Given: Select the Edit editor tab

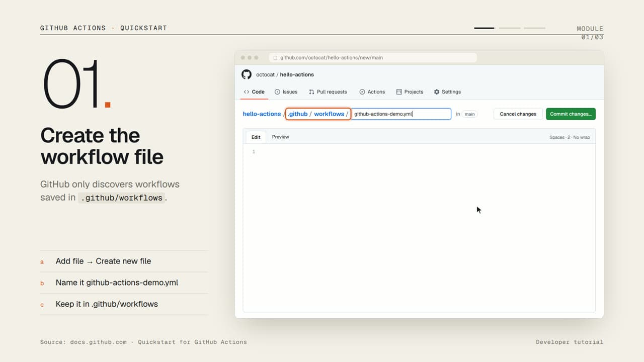Looking at the screenshot, I should 256,137.
